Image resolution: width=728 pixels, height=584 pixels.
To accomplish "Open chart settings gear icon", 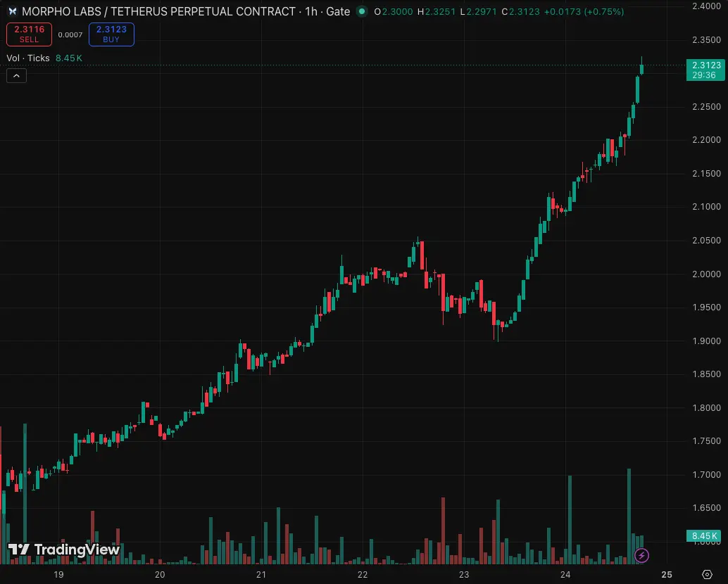I will pyautogui.click(x=707, y=574).
